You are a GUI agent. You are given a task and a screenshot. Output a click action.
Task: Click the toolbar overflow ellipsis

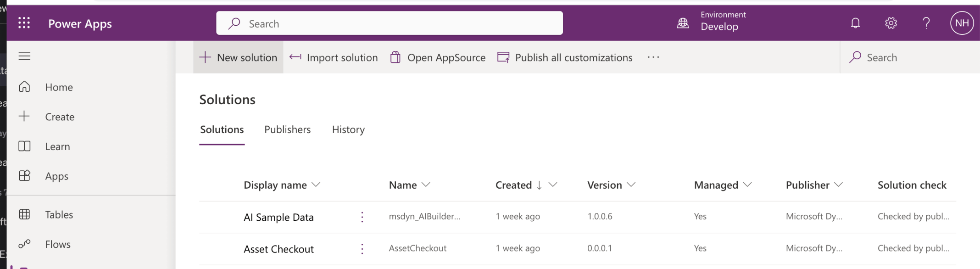653,57
